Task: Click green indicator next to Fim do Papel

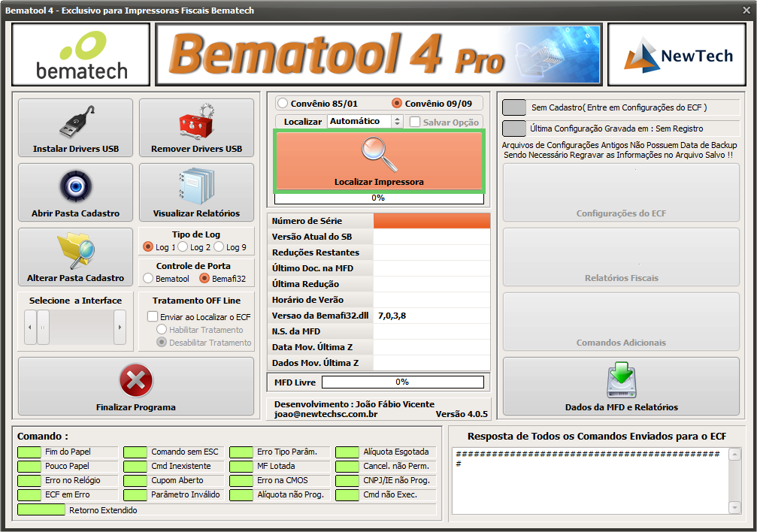Action: pos(29,452)
